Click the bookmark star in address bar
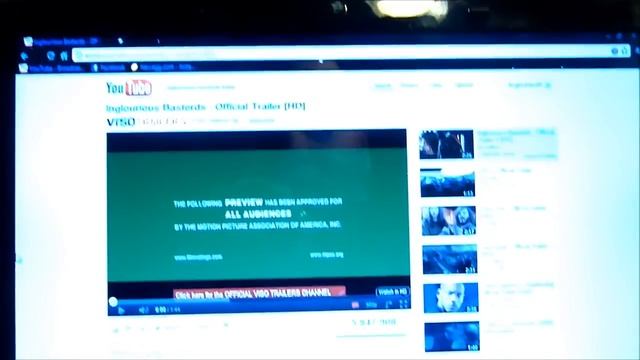The height and width of the screenshot is (360, 640). tap(624, 51)
